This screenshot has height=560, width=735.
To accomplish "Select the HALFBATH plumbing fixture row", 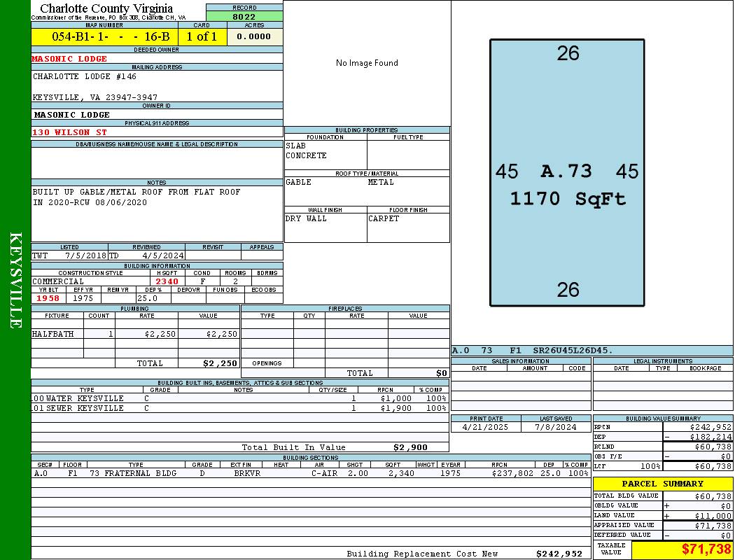I will pos(134,334).
